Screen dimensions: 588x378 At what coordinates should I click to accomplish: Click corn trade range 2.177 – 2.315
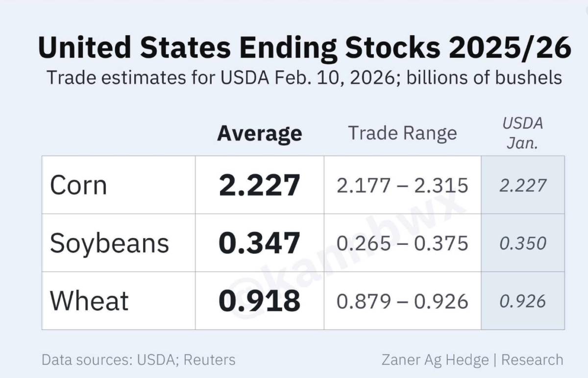[402, 186]
